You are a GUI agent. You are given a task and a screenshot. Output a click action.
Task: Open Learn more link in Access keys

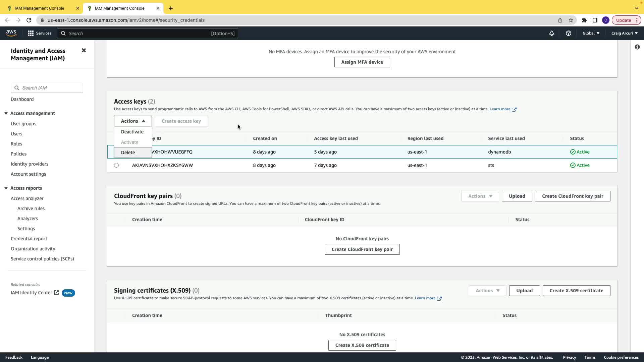coord(500,109)
